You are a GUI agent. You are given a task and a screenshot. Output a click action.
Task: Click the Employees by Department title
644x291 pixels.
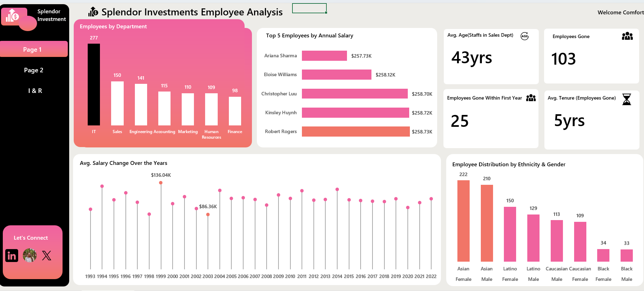(x=113, y=27)
